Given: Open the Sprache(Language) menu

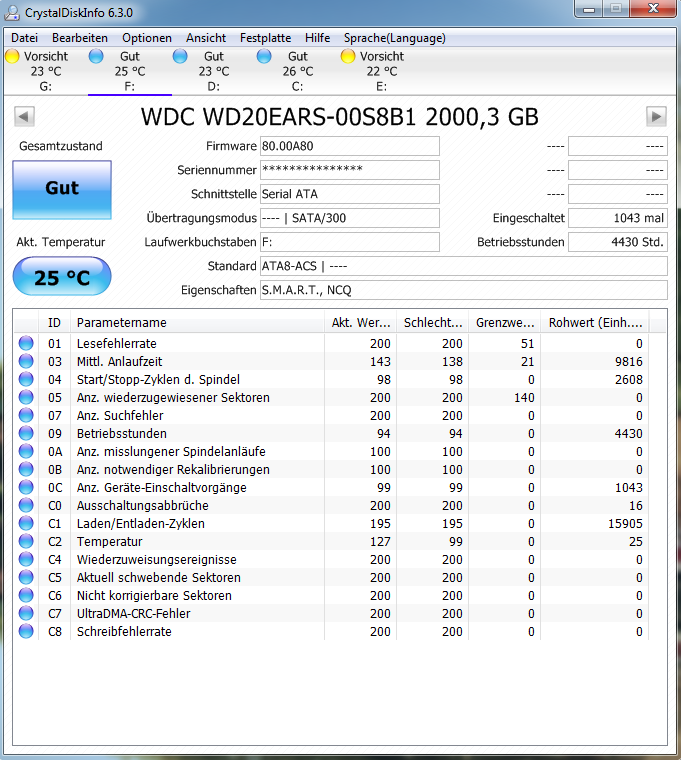Looking at the screenshot, I should coord(395,38).
